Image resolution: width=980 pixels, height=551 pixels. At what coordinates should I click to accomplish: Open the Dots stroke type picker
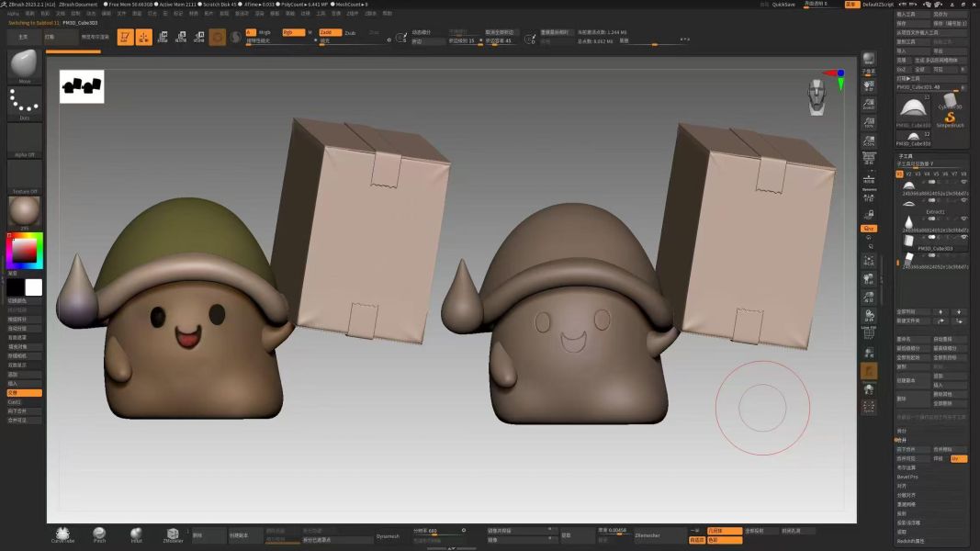[25, 104]
